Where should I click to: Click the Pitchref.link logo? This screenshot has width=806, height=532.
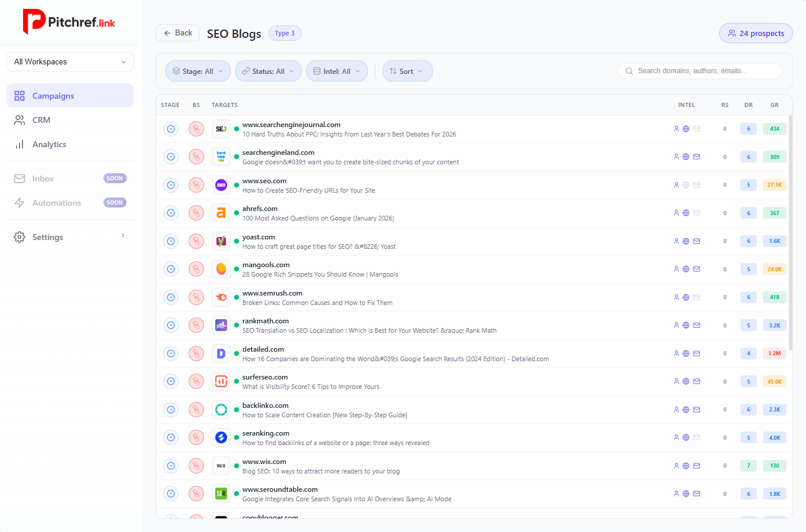point(69,22)
